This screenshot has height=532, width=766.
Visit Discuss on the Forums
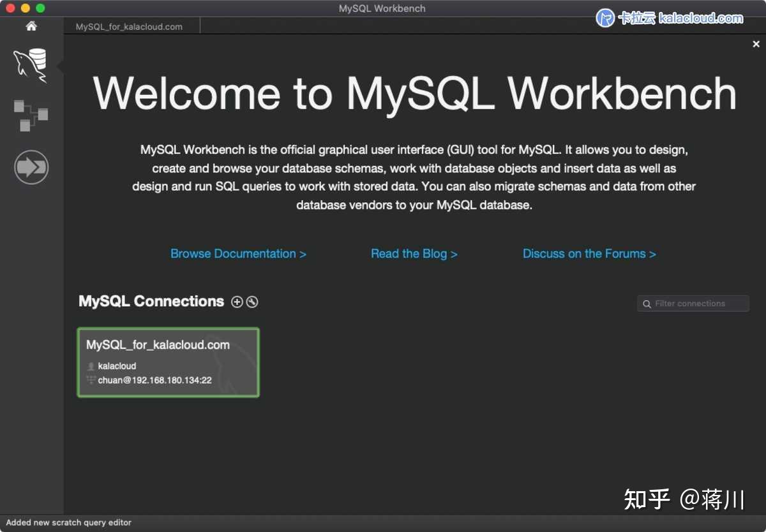click(589, 253)
